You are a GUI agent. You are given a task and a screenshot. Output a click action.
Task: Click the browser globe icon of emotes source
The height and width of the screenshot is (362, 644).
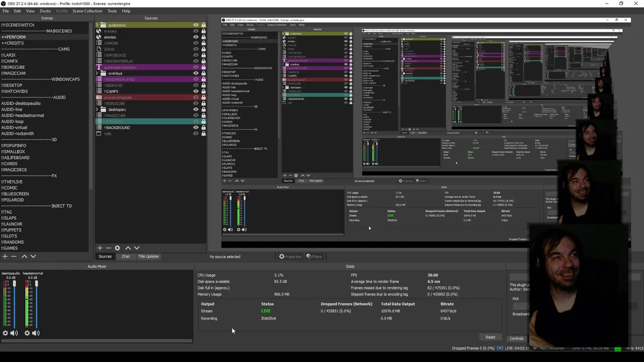[99, 37]
